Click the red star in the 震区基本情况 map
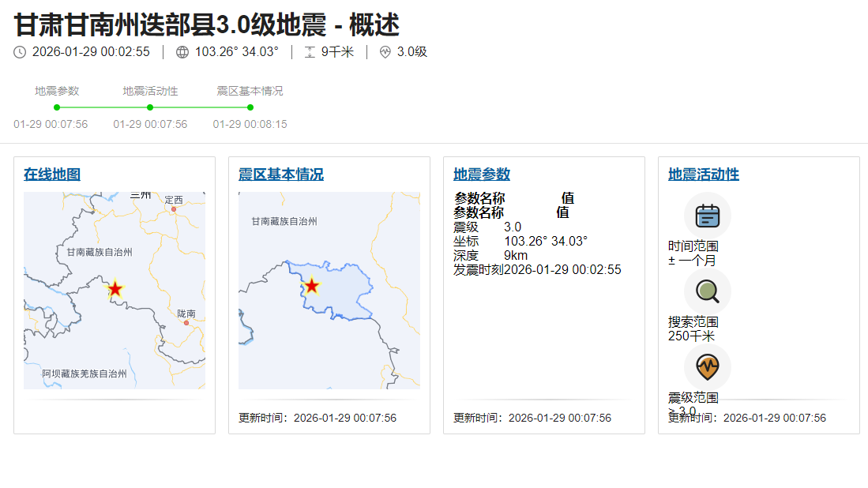 [x=312, y=286]
